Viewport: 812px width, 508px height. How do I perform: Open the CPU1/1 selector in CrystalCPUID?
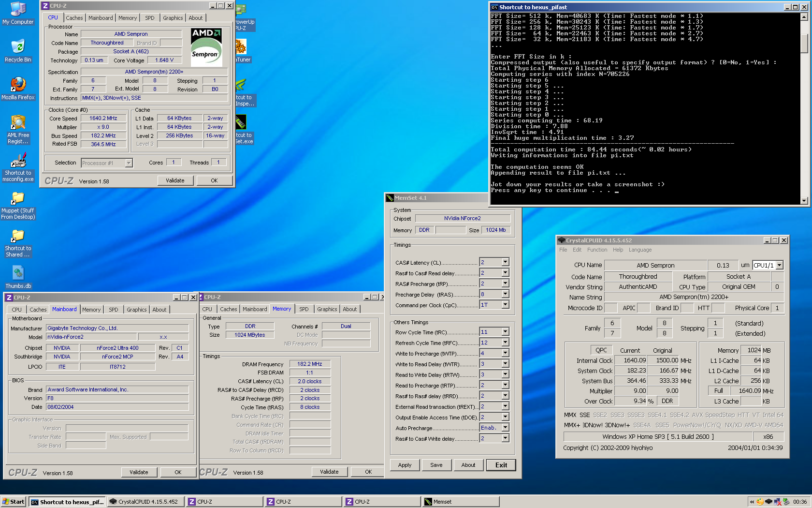click(779, 265)
